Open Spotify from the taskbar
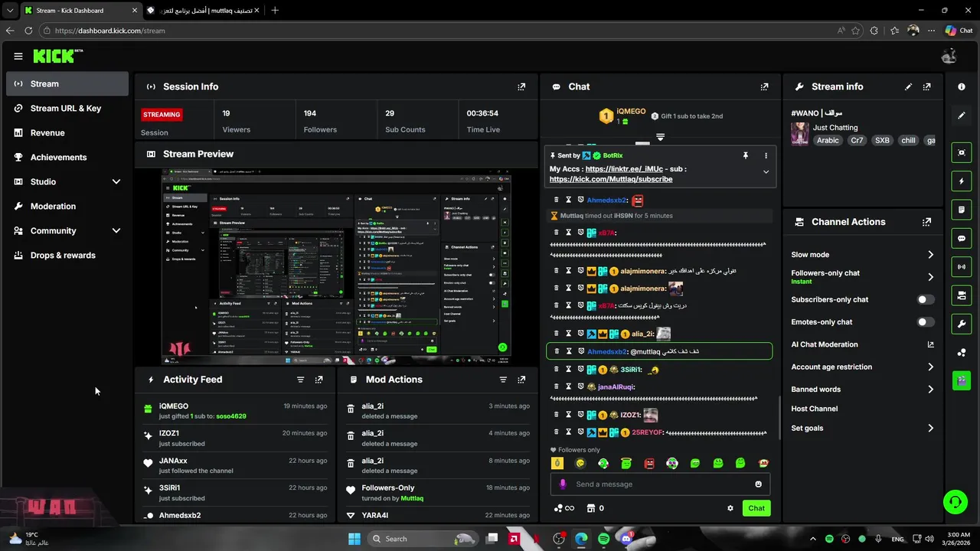 604,539
